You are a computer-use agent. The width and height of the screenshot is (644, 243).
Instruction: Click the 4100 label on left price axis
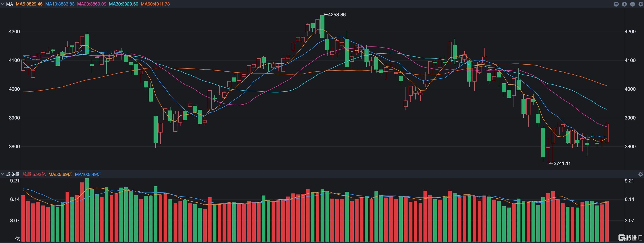point(14,60)
